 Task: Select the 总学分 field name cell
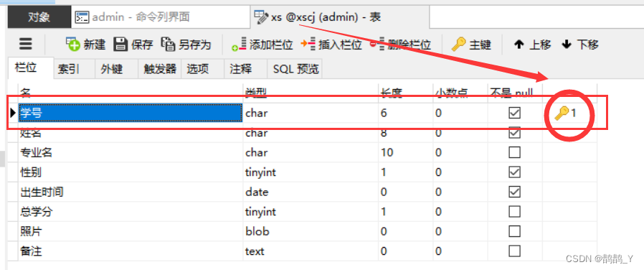pos(131,212)
